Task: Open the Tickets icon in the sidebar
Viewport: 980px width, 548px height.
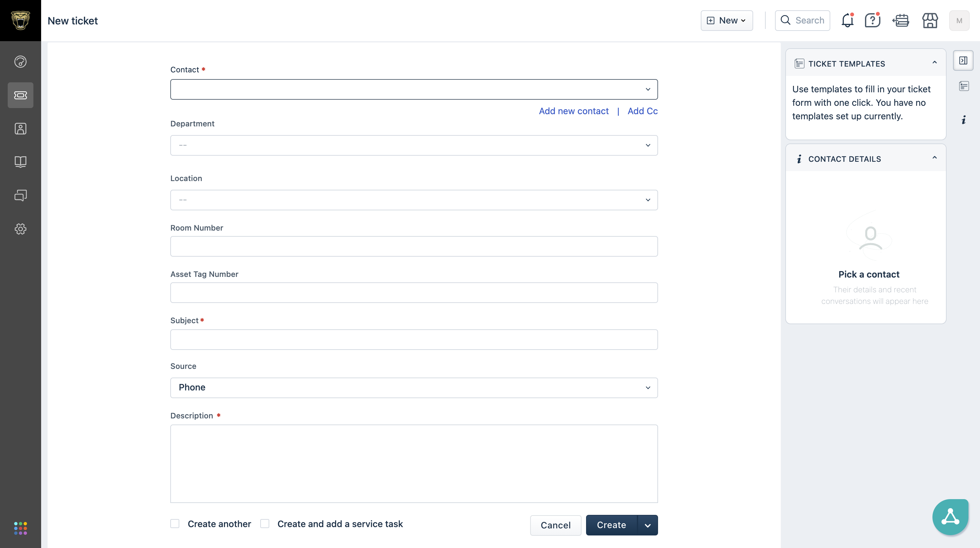Action: [21, 95]
